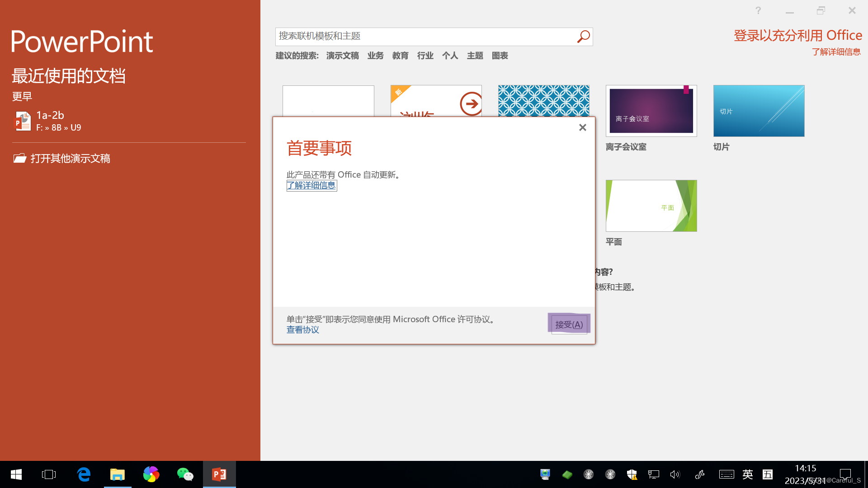Open Microsoft Edge from taskbar
Image resolution: width=868 pixels, height=488 pixels.
click(84, 474)
